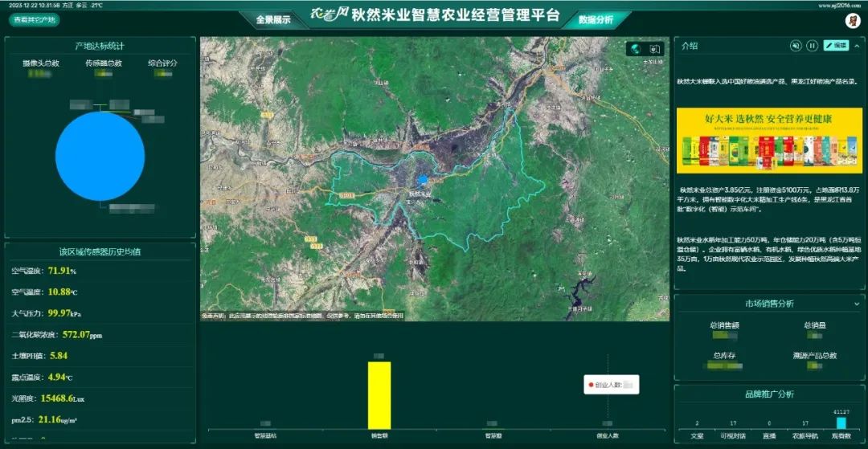This screenshot has width=868, height=449.
Task: Click the www.njf2016.com website link
Action: tap(839, 5)
